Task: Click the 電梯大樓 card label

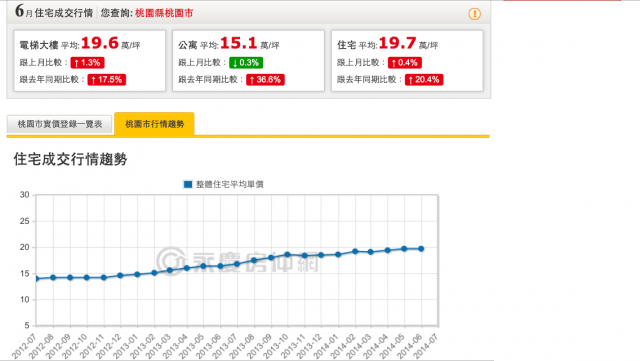Action: [39, 45]
